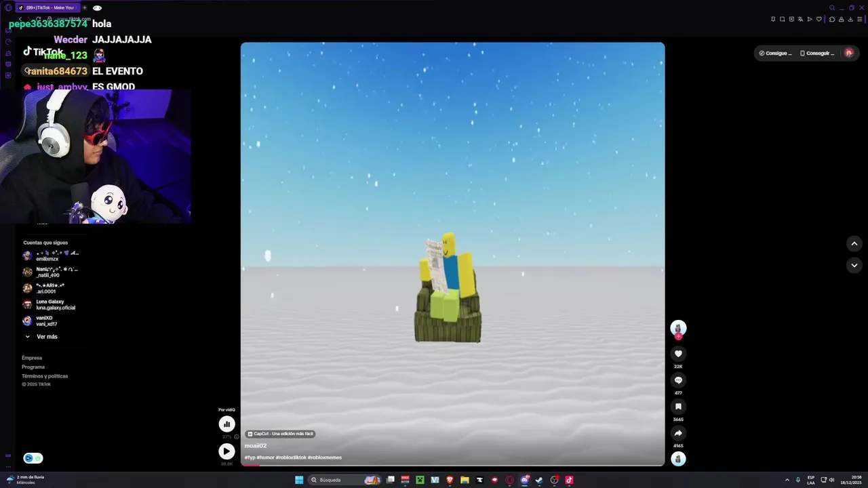Open the #humor hashtag
The image size is (868, 488).
[266, 457]
